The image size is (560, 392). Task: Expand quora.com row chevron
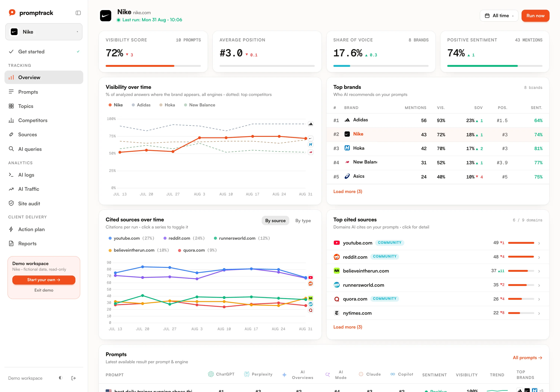[x=539, y=299]
